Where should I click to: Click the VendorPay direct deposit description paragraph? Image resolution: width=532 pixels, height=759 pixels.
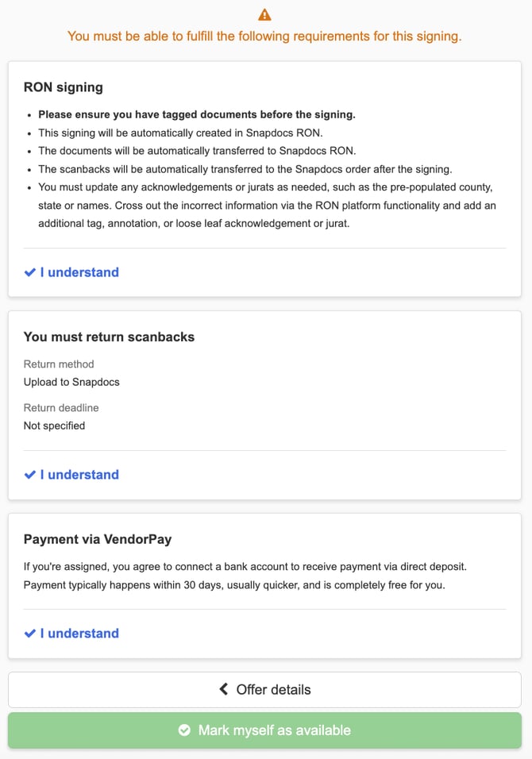coord(245,576)
